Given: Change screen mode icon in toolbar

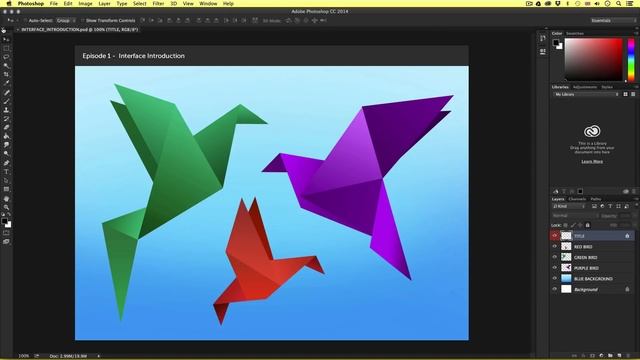Looking at the screenshot, I should pos(6,242).
